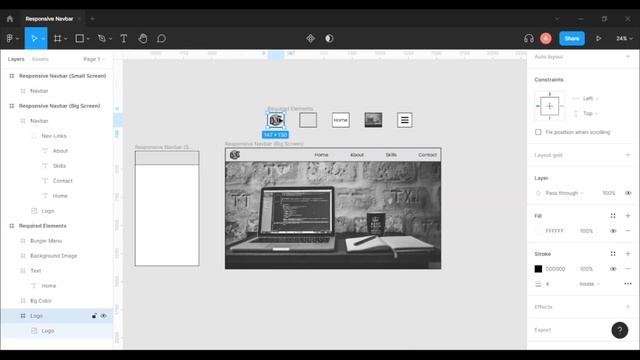Add a new fill with plus icon
The height and width of the screenshot is (360, 640).
coord(628,216)
